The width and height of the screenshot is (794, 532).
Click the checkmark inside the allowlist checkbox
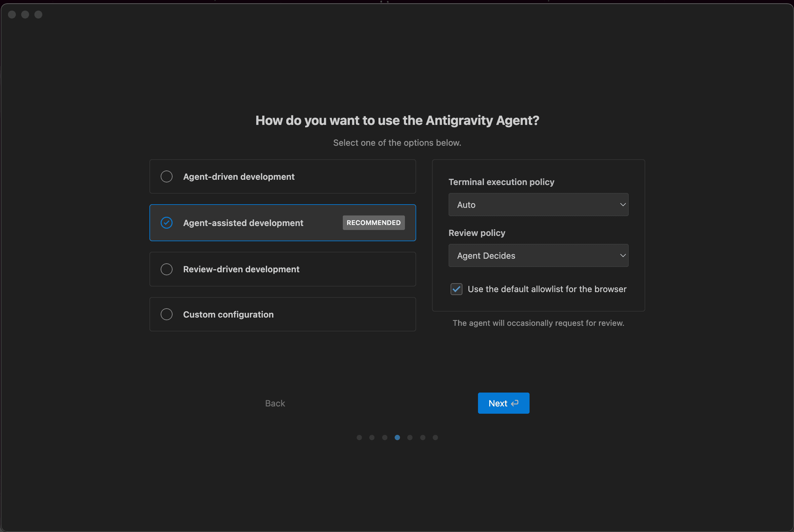click(x=457, y=289)
